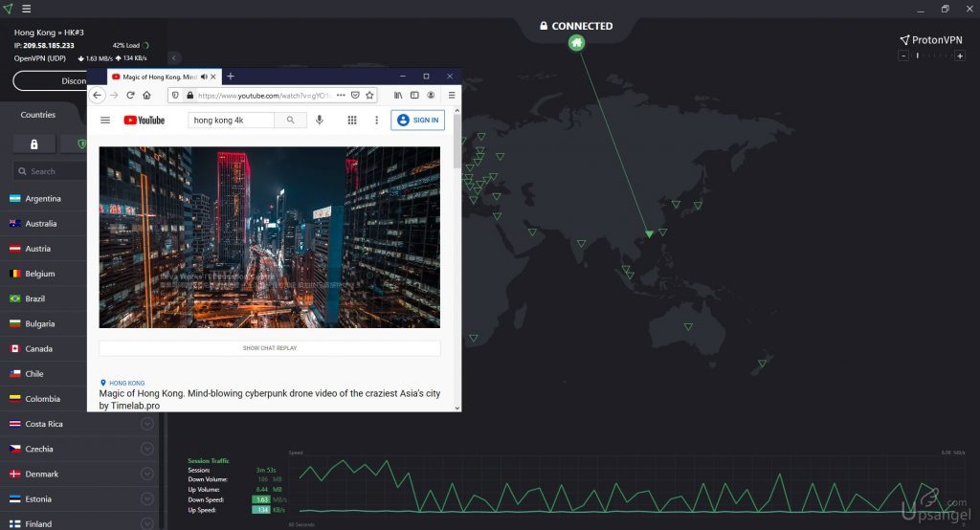The image size is (980, 530).
Task: Select Brazil in the country list
Action: coord(44,298)
